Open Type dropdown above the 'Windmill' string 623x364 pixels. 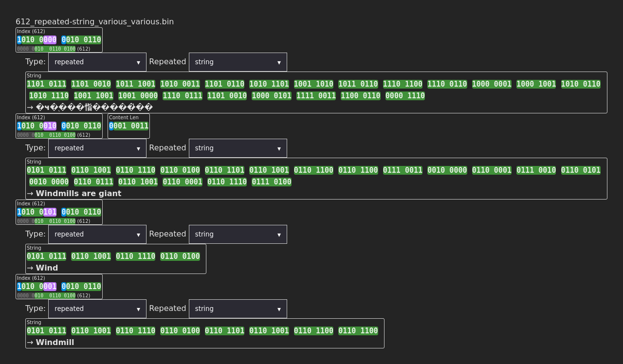(x=97, y=309)
